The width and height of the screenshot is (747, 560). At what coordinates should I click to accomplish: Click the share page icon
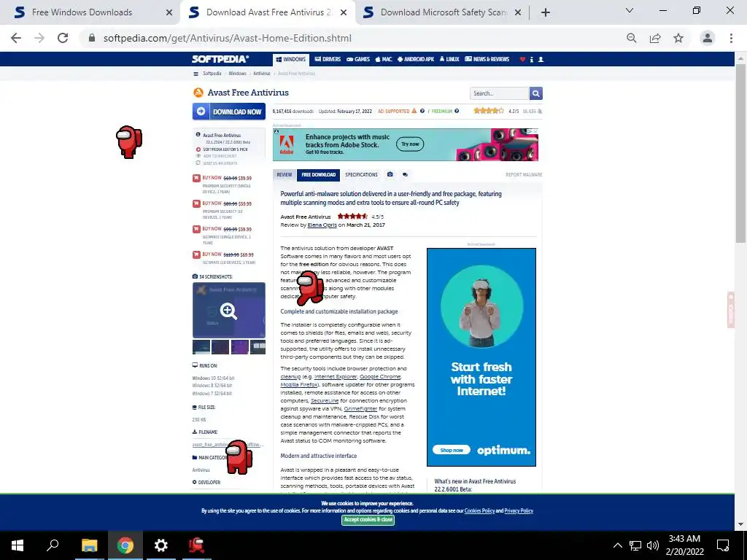tap(655, 38)
